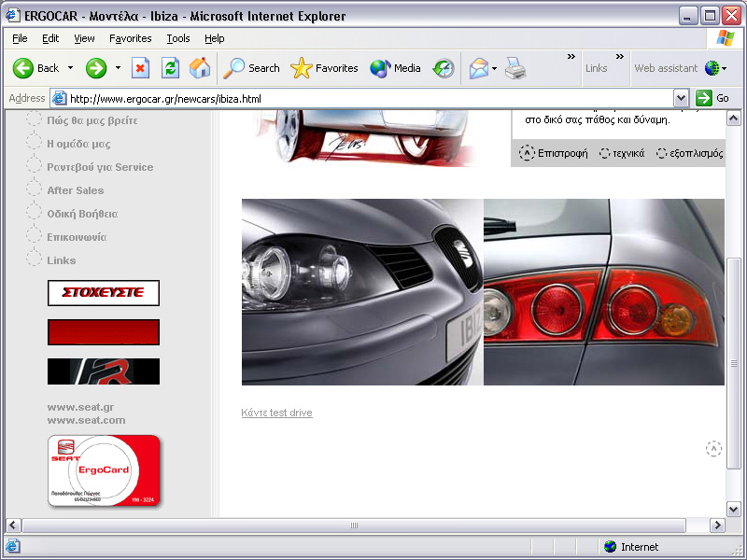Open the Back history dropdown arrow
This screenshot has width=747, height=560.
coord(71,68)
